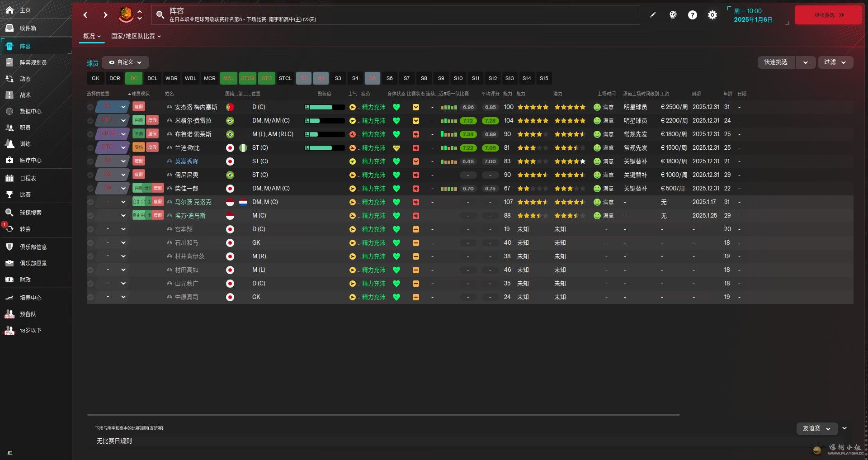Select the GK position tab
This screenshot has width=868, height=460.
[x=95, y=78]
